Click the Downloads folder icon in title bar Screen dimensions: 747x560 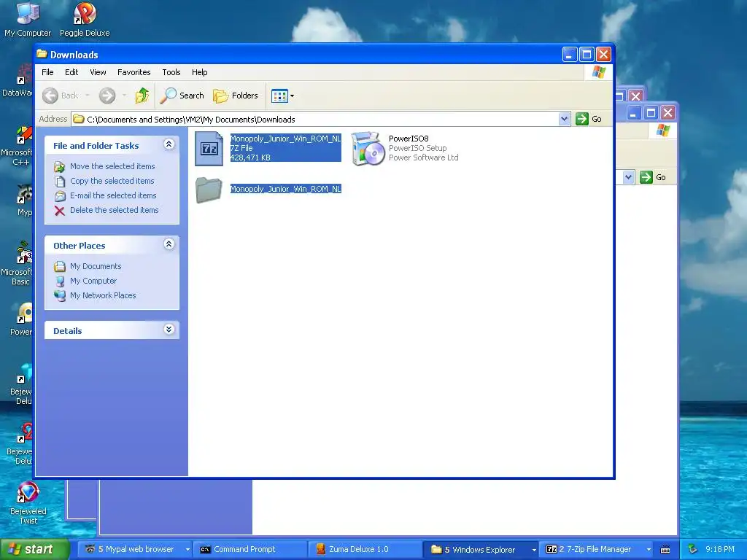(x=42, y=54)
